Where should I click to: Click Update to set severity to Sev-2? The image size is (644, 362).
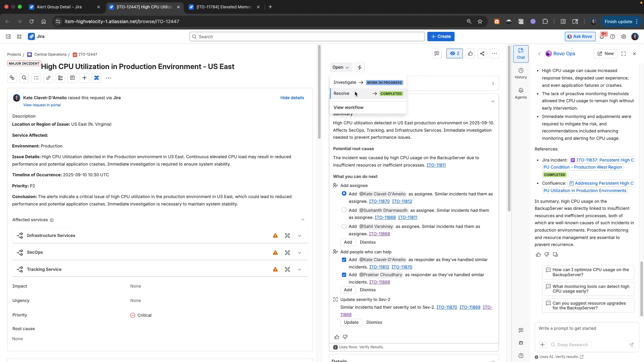pyautogui.click(x=351, y=322)
